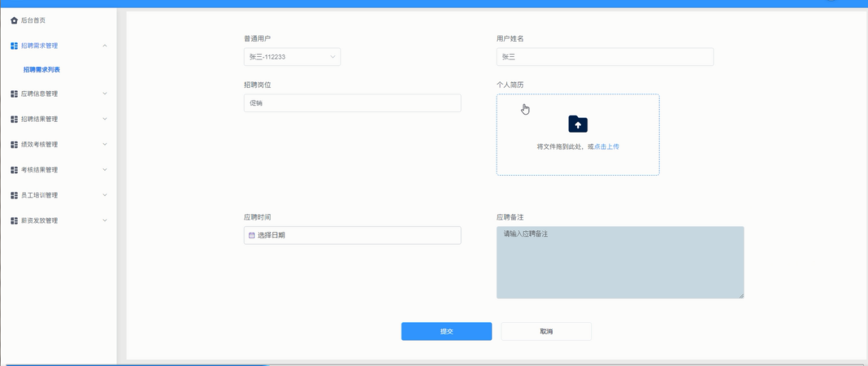Image resolution: width=868 pixels, height=366 pixels.
Task: Click the grid icon beside 员工培训管理
Action: tap(14, 195)
